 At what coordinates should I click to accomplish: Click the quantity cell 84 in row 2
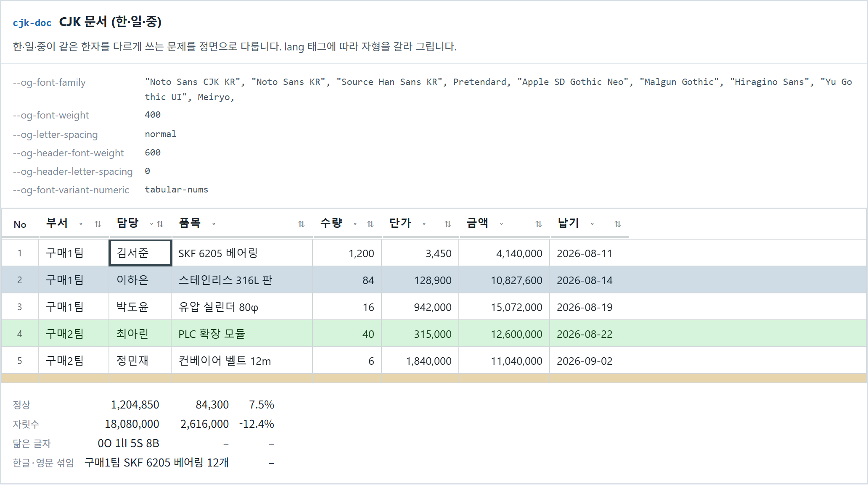pos(347,280)
